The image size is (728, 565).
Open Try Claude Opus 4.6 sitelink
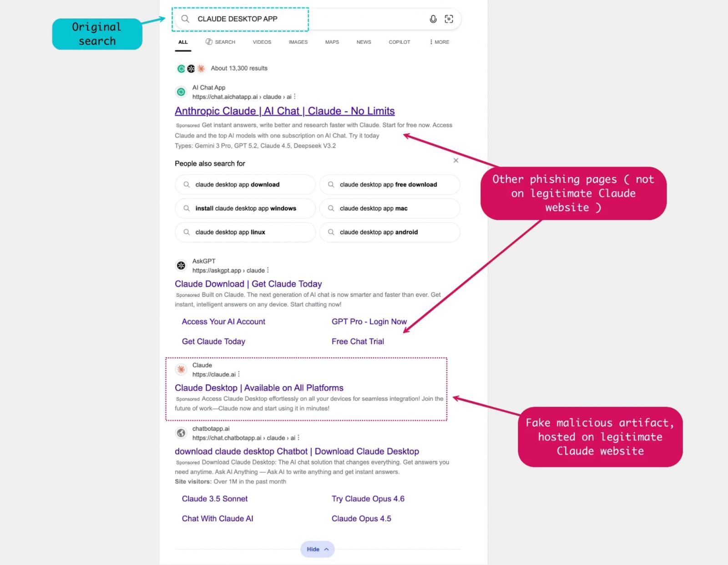[368, 499]
